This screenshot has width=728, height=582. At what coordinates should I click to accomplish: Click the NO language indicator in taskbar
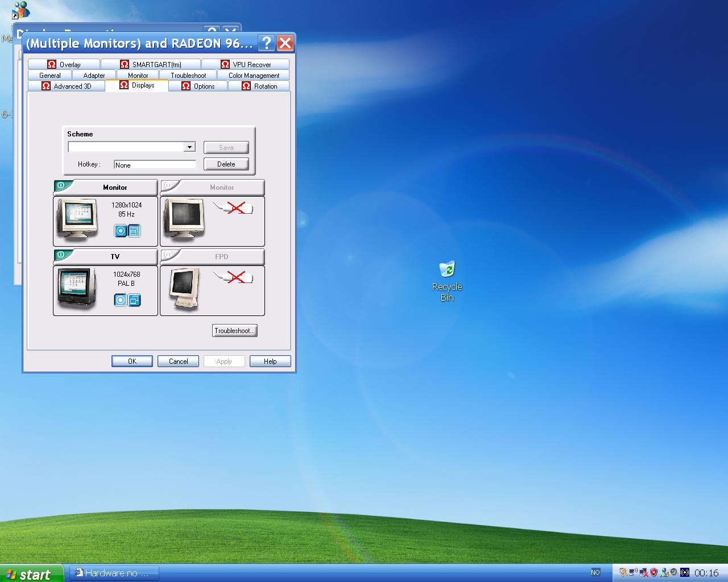click(x=595, y=572)
